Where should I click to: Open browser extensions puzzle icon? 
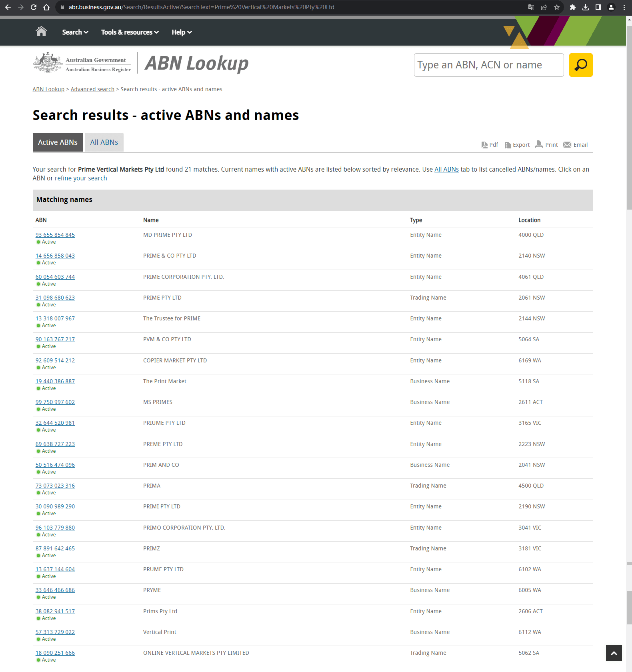coord(573,7)
